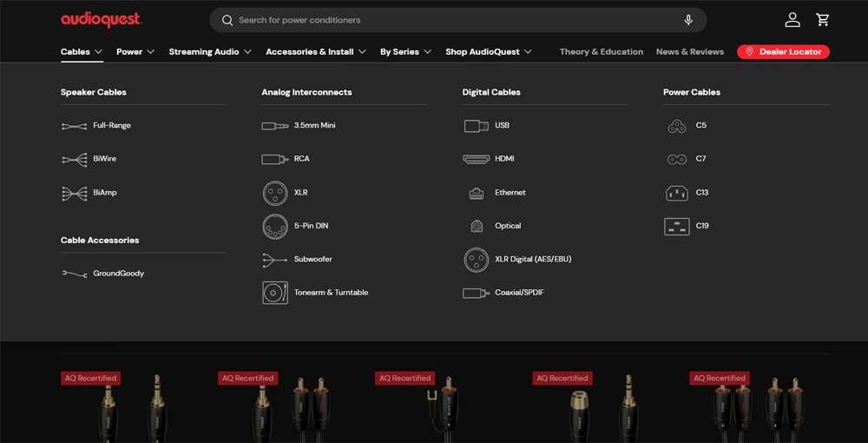The image size is (868, 443).
Task: Click the BiAmp cable icon
Action: click(x=74, y=193)
